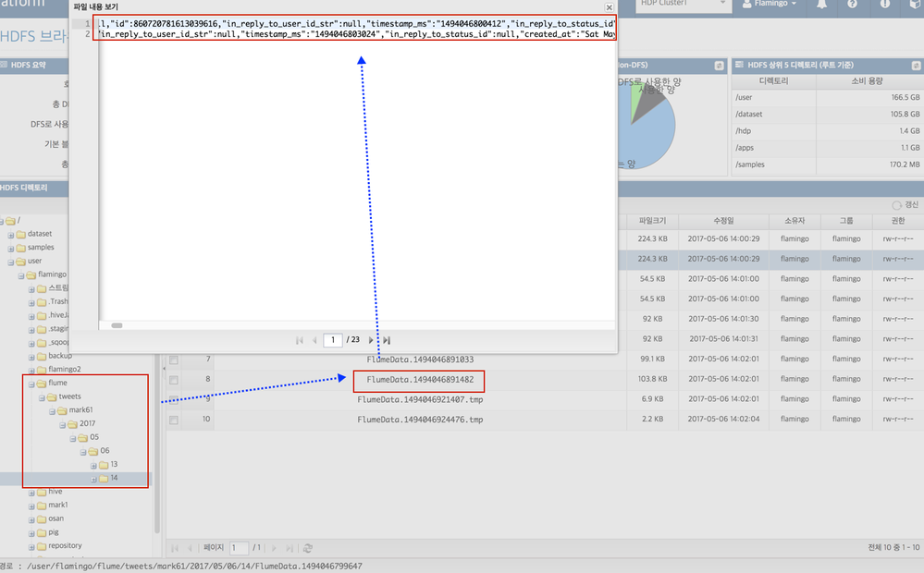Go to previous page in file list pager

point(190,548)
